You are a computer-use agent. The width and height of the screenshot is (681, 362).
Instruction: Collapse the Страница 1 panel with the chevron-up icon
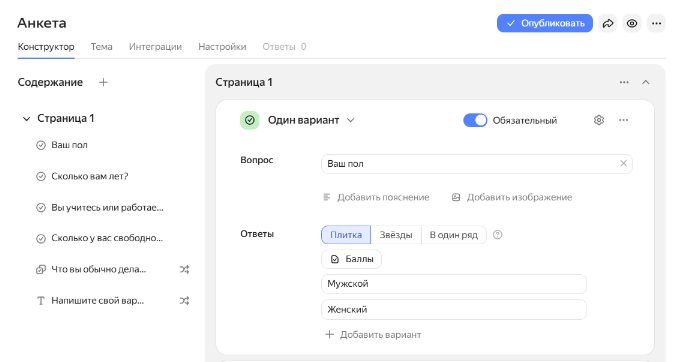point(646,82)
